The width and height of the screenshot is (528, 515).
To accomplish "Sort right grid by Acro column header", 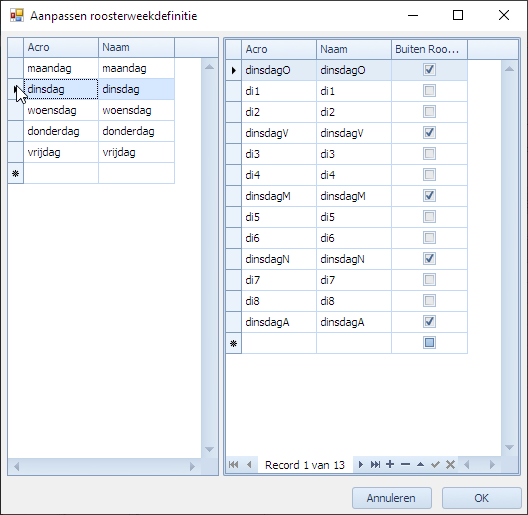I will pyautogui.click(x=279, y=49).
